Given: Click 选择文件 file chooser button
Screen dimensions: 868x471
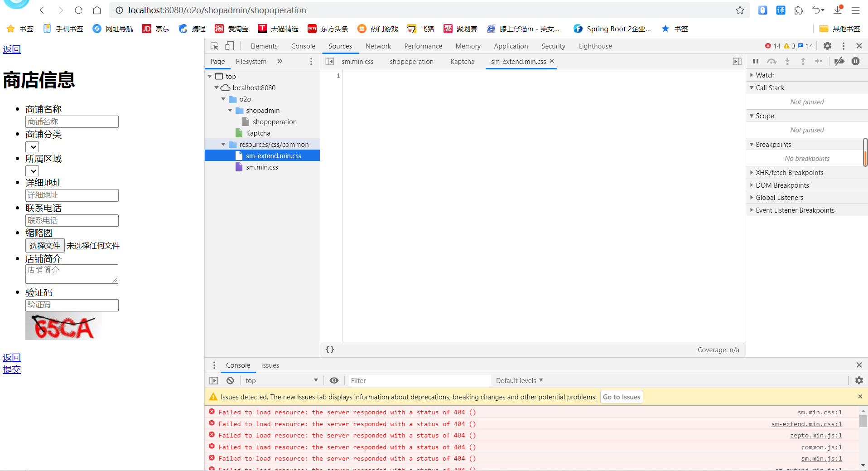Looking at the screenshot, I should [45, 246].
